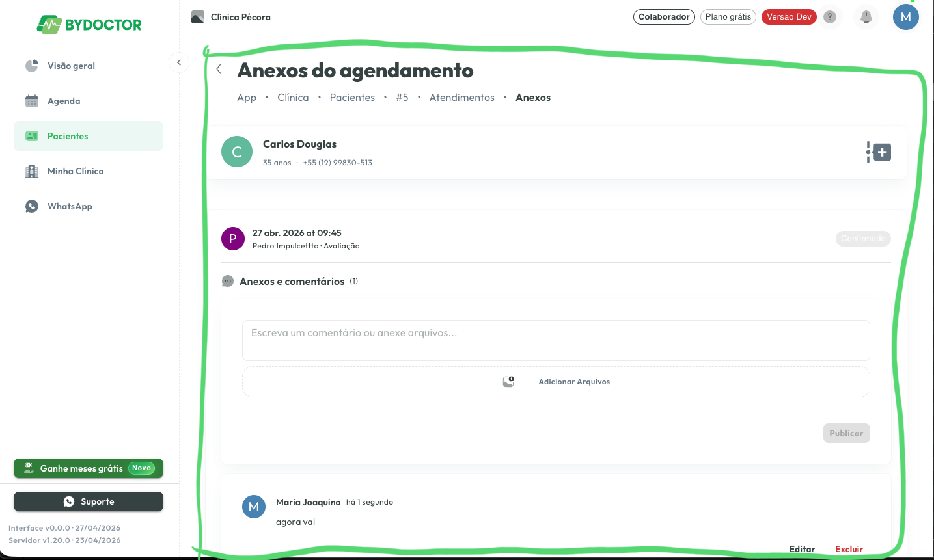Click the Pacientes breadcrumb link

[352, 98]
